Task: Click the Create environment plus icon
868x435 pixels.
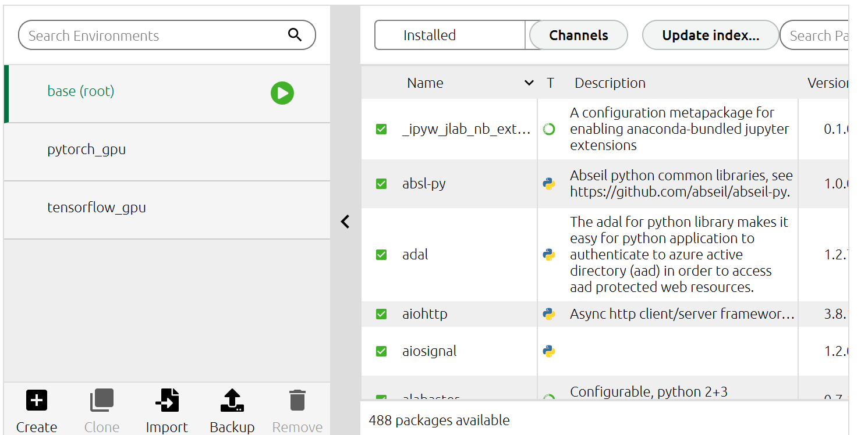Action: [x=37, y=400]
